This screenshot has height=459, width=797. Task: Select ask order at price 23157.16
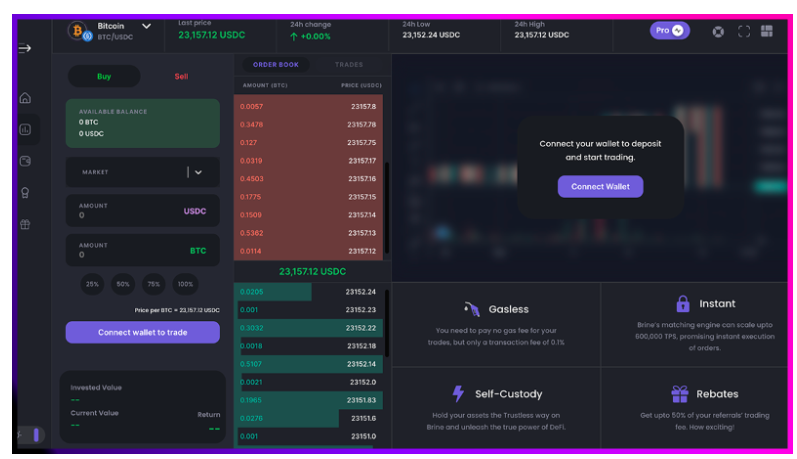(308, 179)
